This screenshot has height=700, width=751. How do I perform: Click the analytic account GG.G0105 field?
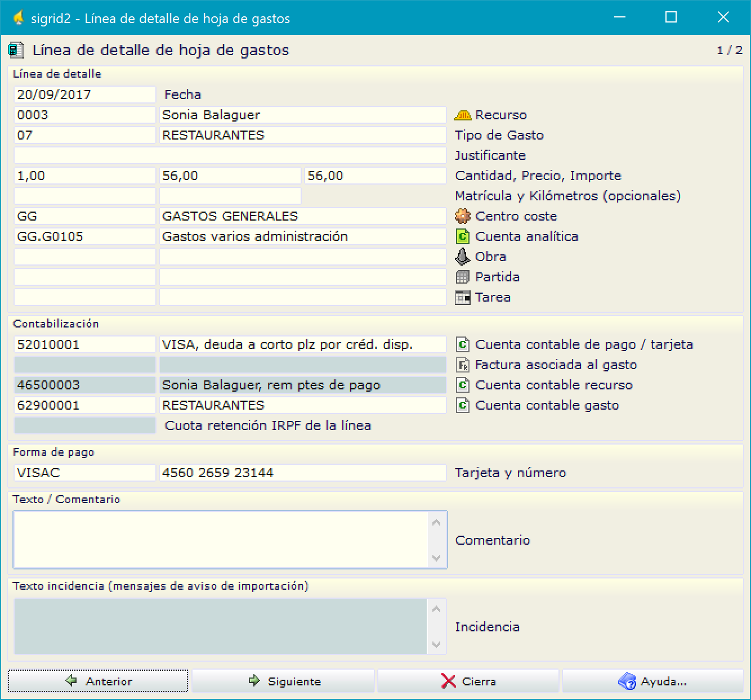click(x=85, y=236)
